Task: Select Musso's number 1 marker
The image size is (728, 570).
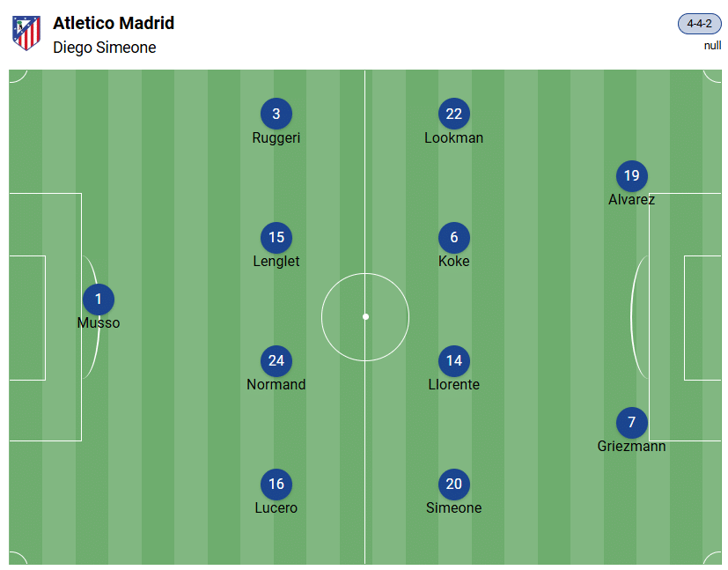Action: [99, 300]
